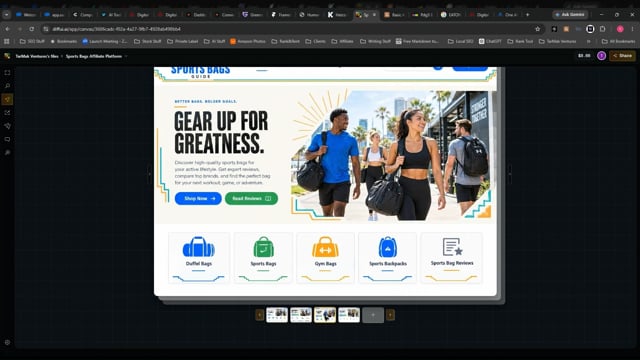Bookmark page with star icon
The height and width of the screenshot is (360, 640).
pos(538,29)
